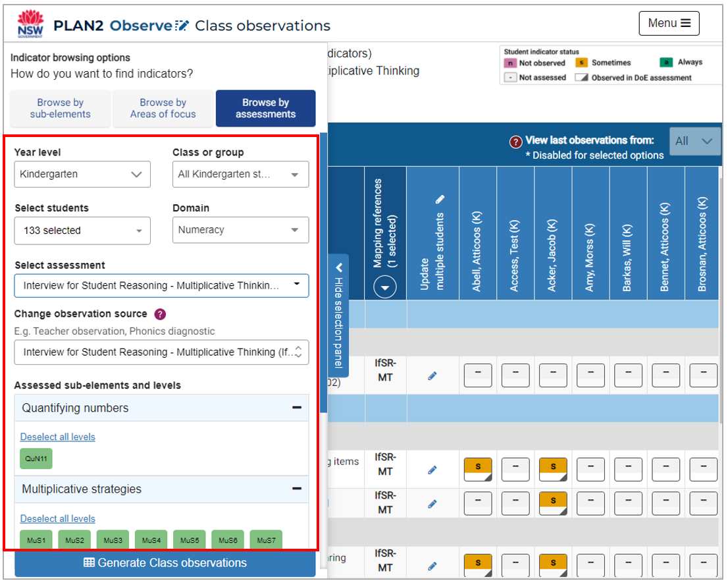Collapse the Quantifying numbers section
The width and height of the screenshot is (728, 585).
[x=297, y=408]
